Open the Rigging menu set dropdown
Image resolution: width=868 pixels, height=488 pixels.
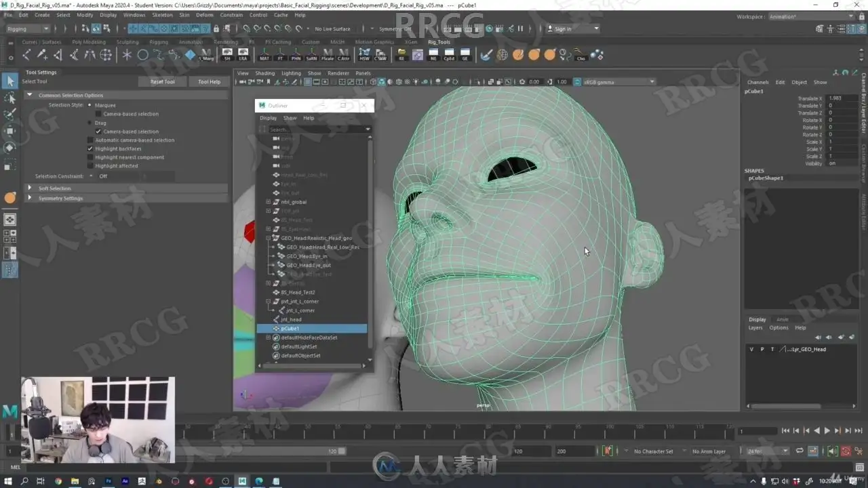(27, 29)
